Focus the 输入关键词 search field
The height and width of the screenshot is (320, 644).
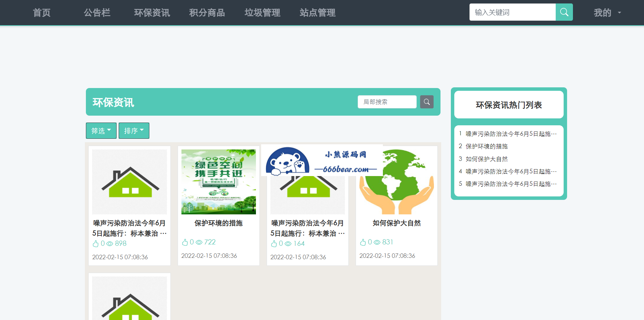(513, 12)
